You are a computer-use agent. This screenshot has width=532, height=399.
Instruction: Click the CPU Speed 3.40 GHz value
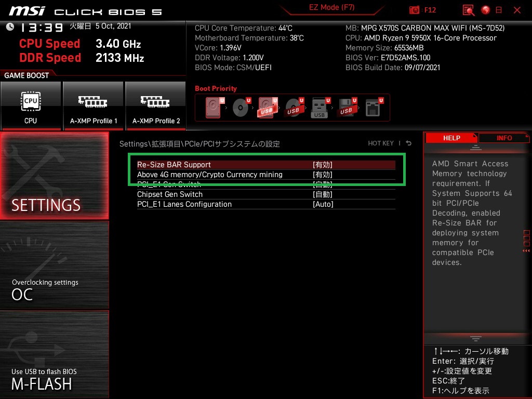118,44
